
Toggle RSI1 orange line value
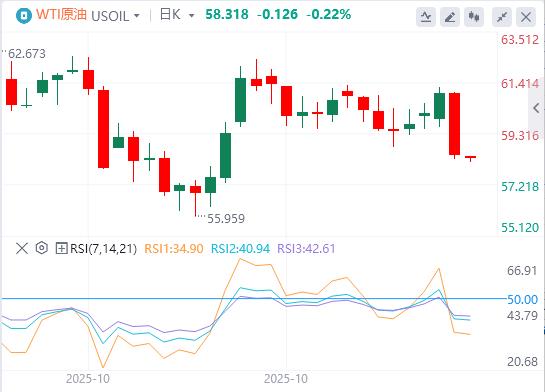pos(173,249)
